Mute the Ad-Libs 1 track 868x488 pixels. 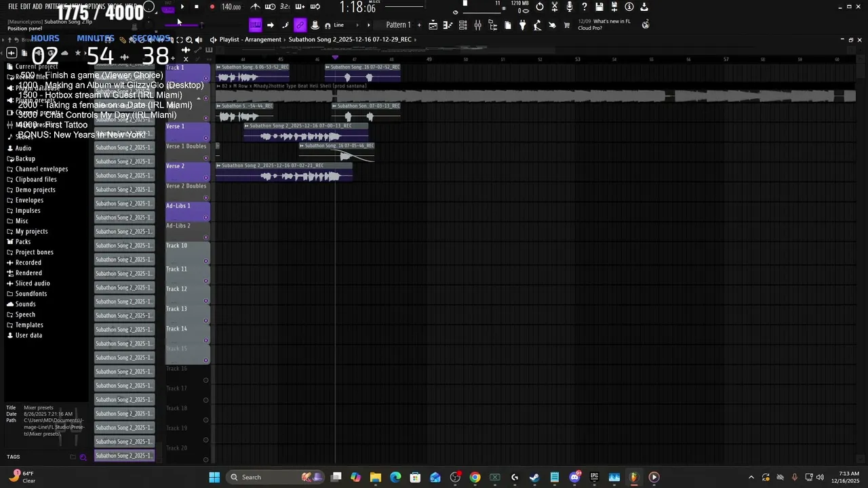pyautogui.click(x=206, y=218)
